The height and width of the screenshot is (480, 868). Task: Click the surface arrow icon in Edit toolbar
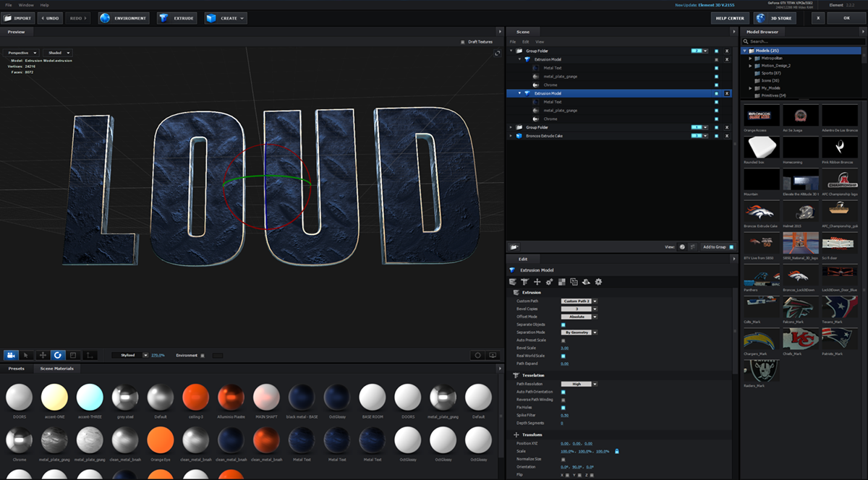tap(586, 281)
